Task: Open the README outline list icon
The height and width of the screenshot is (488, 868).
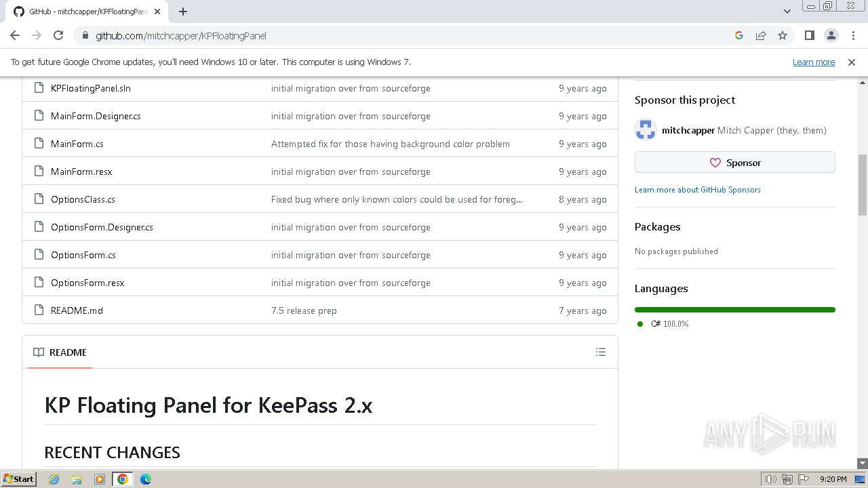Action: (x=601, y=352)
